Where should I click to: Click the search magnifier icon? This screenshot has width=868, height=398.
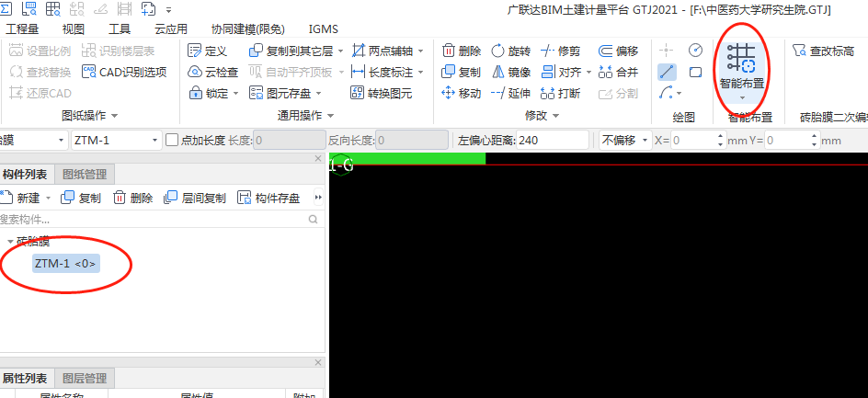point(314,220)
